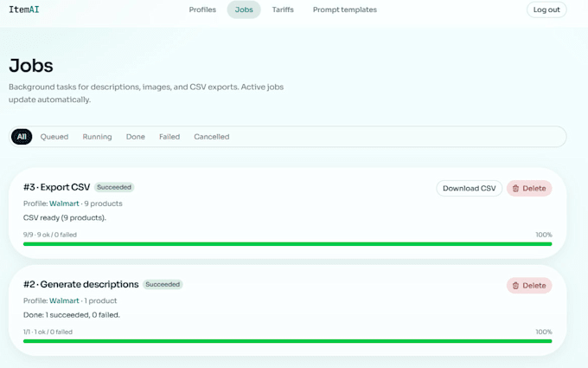Image resolution: width=588 pixels, height=368 pixels.
Task: Select the All filter tab
Action: pyautogui.click(x=22, y=137)
